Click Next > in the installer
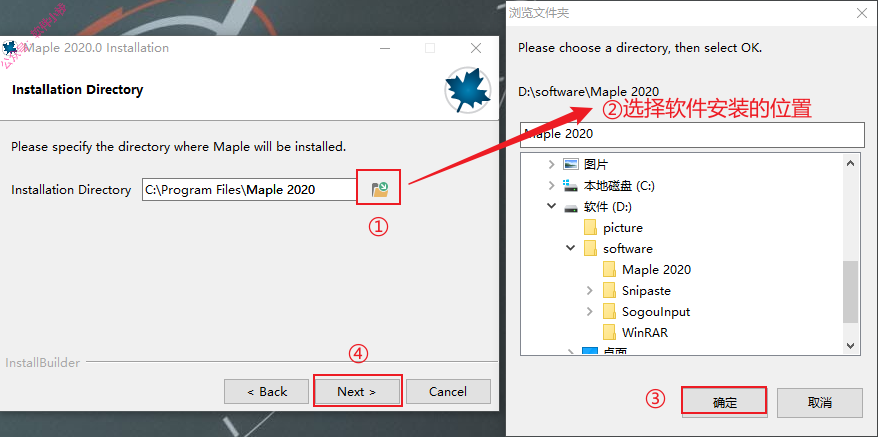Screen dimensions: 878x437 coord(357,391)
